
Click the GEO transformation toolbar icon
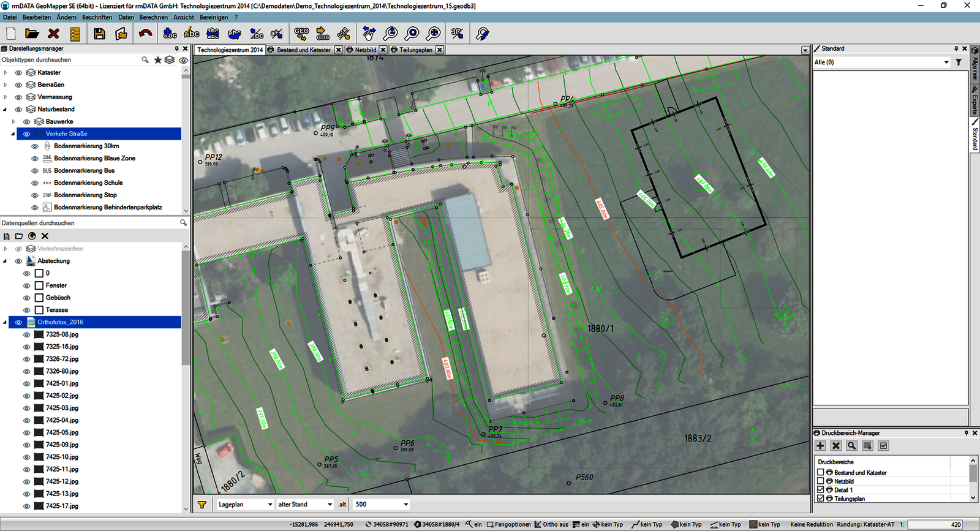pyautogui.click(x=301, y=34)
